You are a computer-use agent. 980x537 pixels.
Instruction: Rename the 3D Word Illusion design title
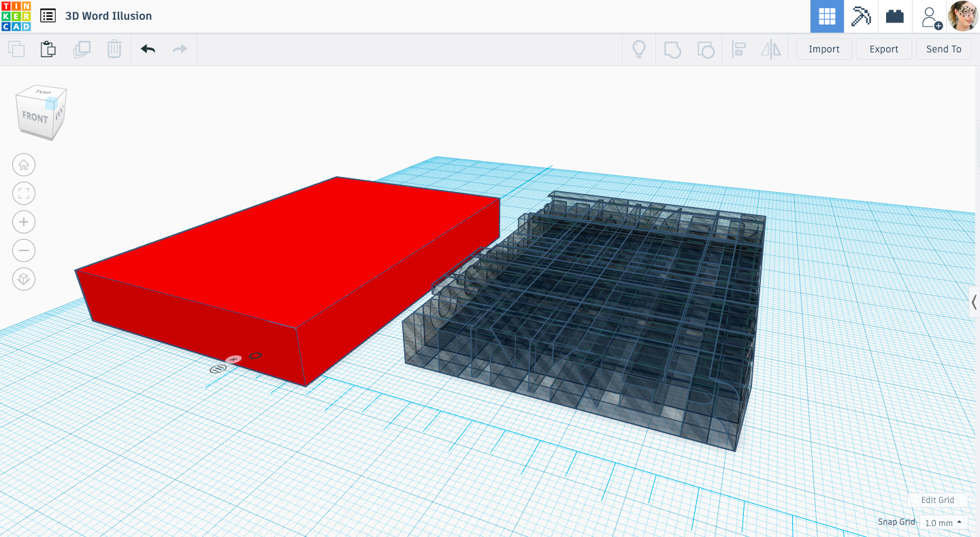(x=109, y=16)
